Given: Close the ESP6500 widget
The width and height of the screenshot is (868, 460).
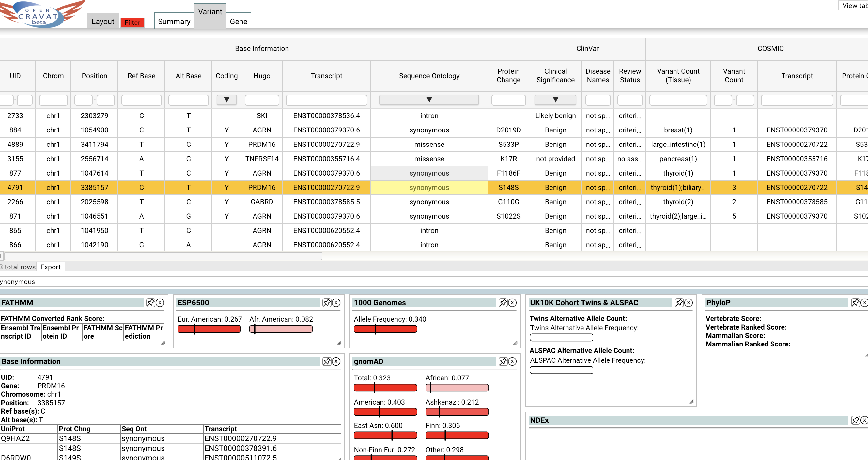Looking at the screenshot, I should click(336, 303).
